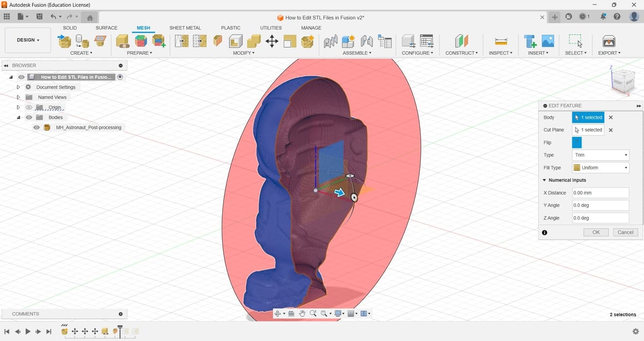Select the Tessellate tool in Create
This screenshot has width=644, height=341.
pos(82,41)
